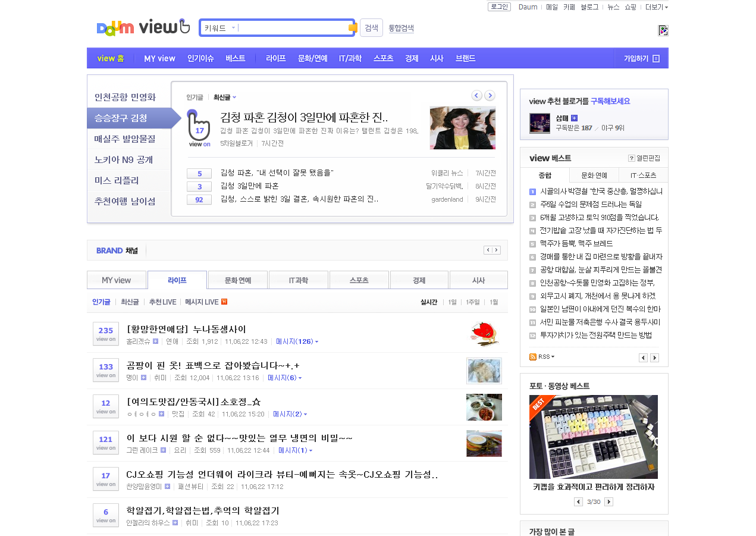Show previous featured story with left arrow
This screenshot has height=536, width=756.
(x=476, y=95)
